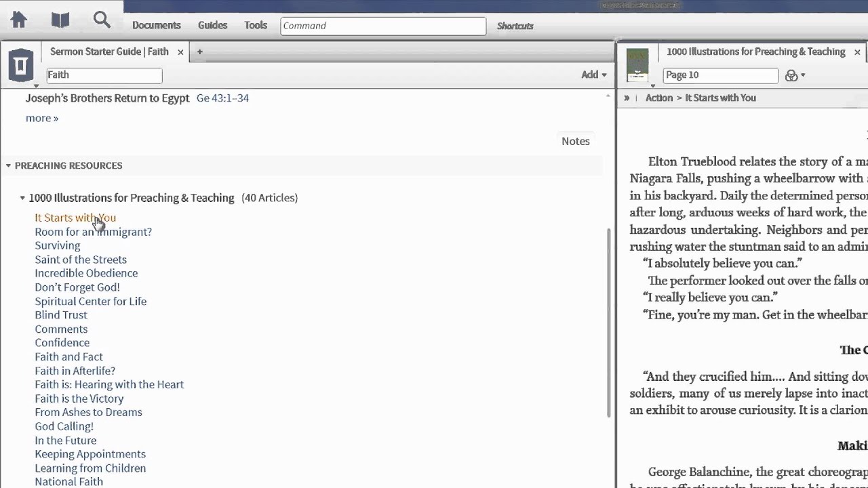Open the Library book icon

60,20
